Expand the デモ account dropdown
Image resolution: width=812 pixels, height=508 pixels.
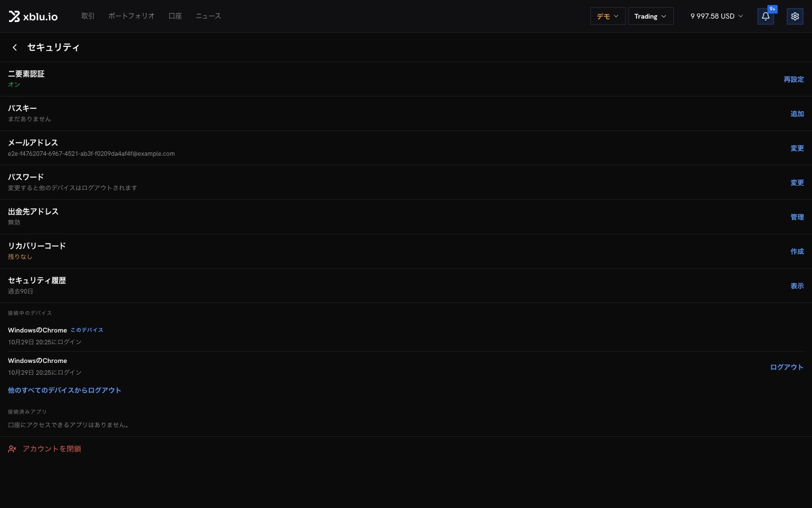pyautogui.click(x=607, y=16)
